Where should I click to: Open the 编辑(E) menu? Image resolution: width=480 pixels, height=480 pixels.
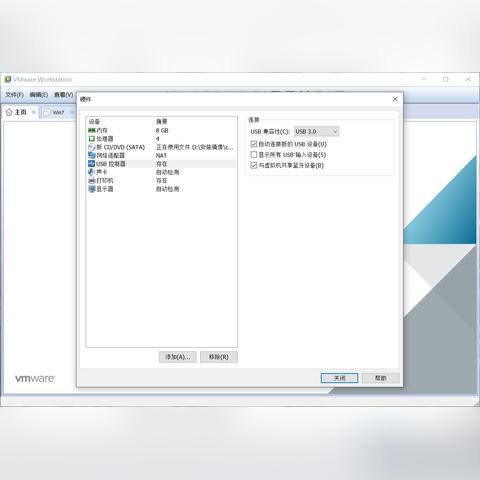tap(39, 95)
